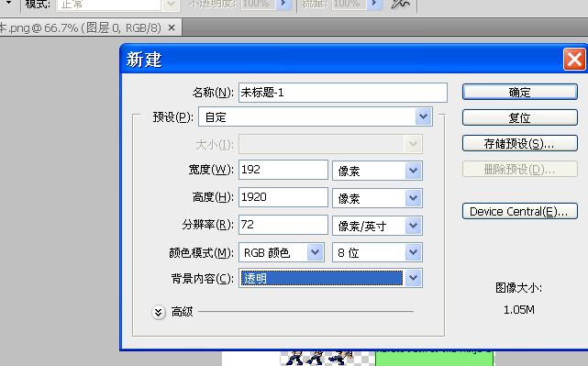
Task: Expand the 高级 section with the chevron
Action: pyautogui.click(x=159, y=312)
